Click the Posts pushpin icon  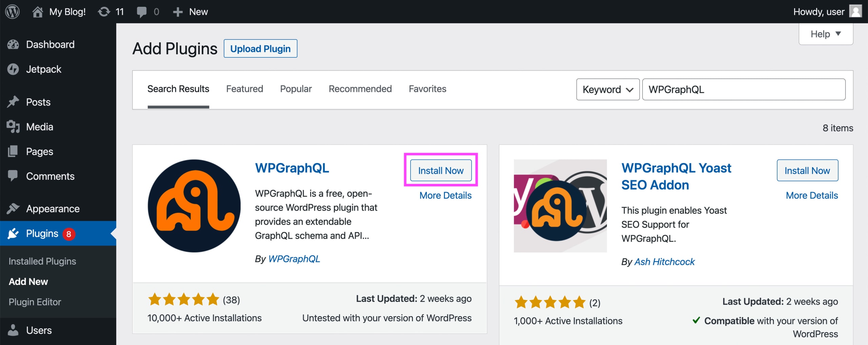coord(13,102)
